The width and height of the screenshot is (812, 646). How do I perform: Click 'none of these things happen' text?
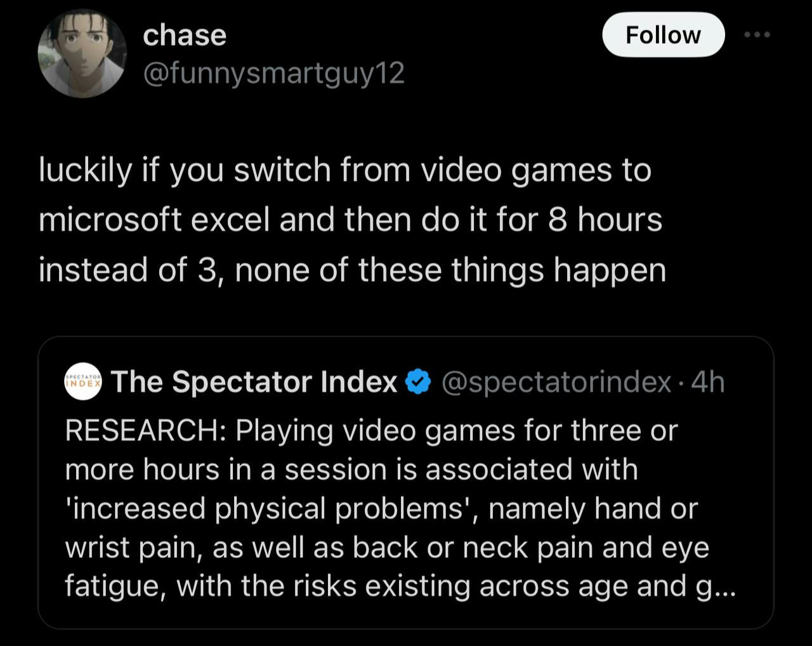point(450,270)
